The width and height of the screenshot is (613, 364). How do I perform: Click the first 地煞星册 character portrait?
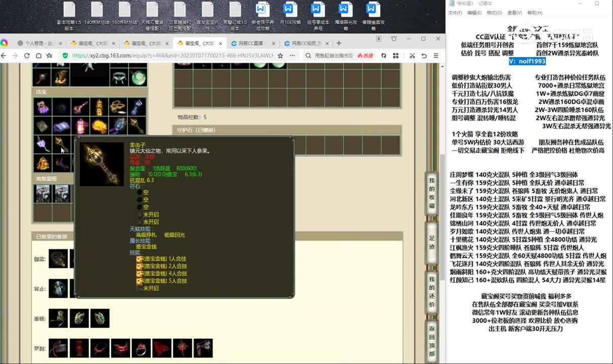[42, 194]
